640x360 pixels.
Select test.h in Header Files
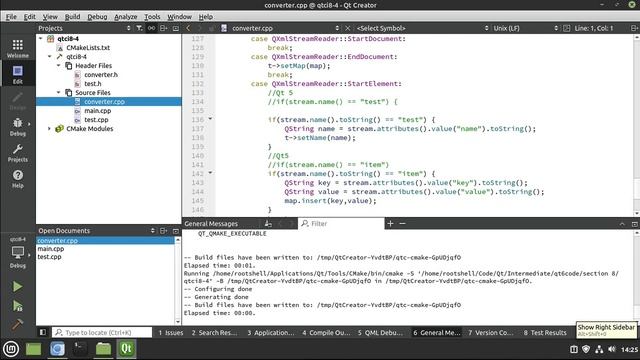tap(93, 84)
